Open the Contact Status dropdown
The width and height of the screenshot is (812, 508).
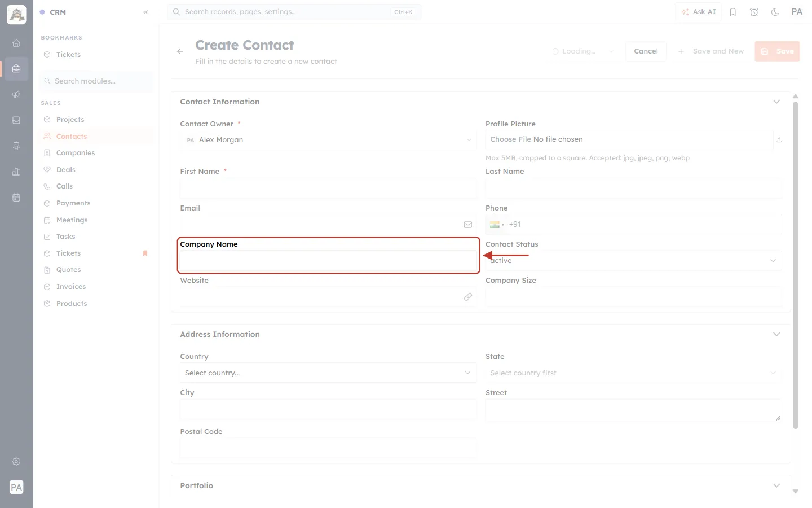tap(634, 261)
